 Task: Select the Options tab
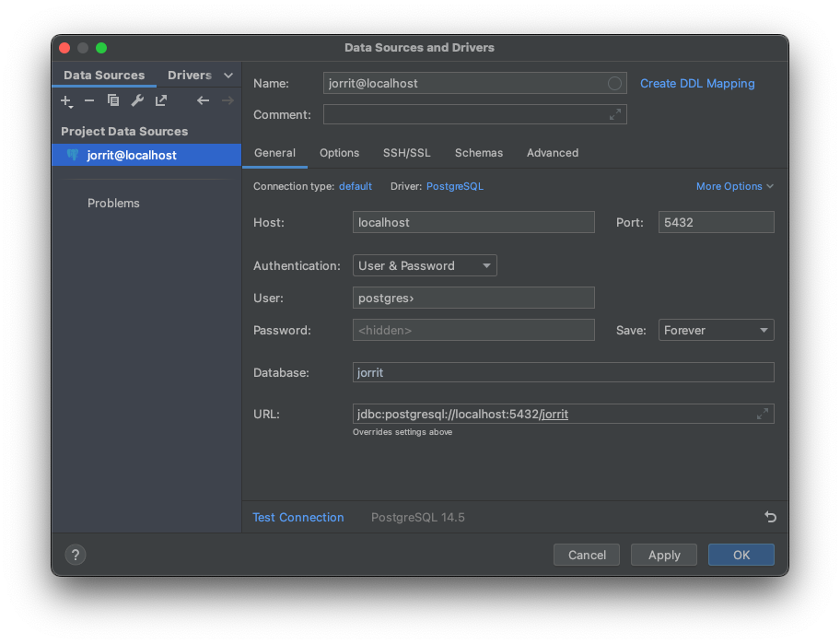[339, 153]
